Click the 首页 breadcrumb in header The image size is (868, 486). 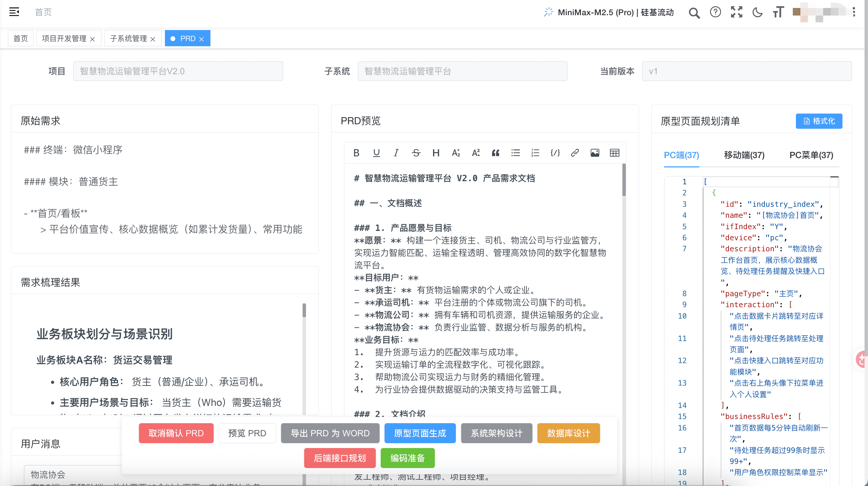click(43, 12)
